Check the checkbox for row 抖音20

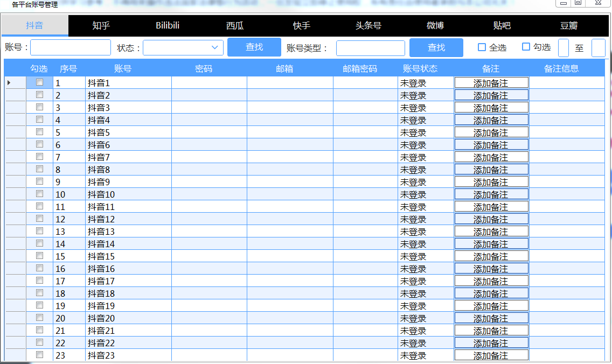click(39, 318)
